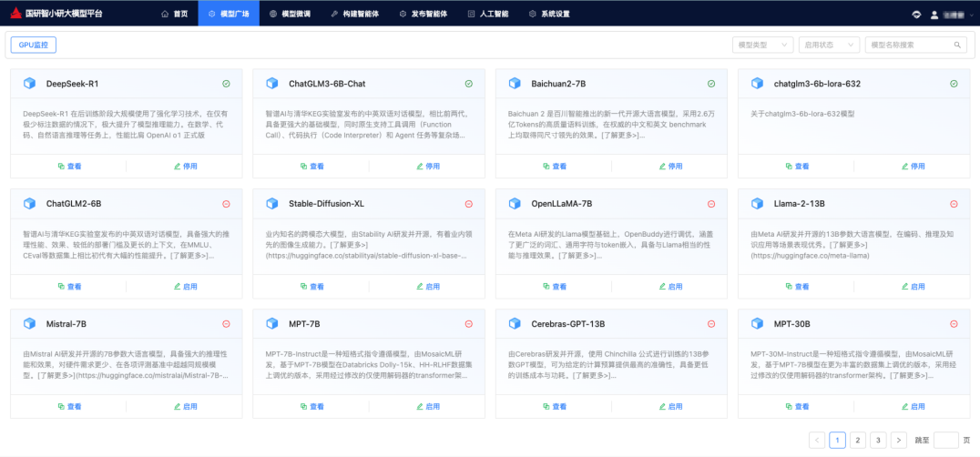The width and height of the screenshot is (980, 457).
Task: Open the 模型类型 dropdown
Action: pyautogui.click(x=762, y=45)
